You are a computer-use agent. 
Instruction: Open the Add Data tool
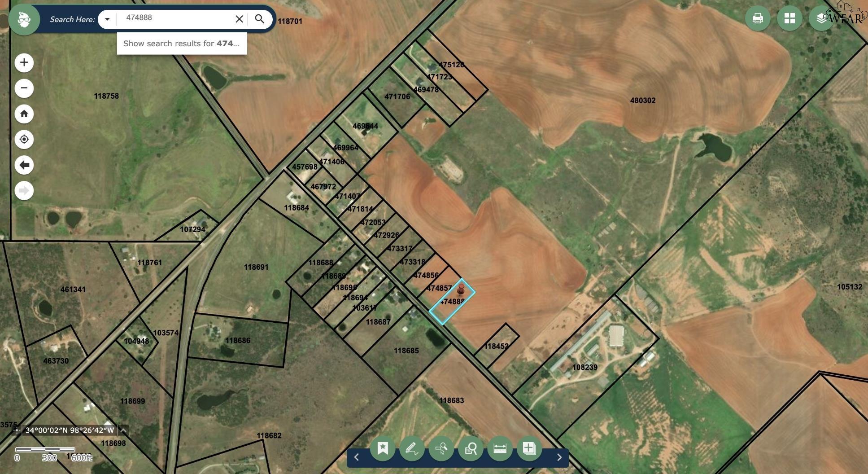click(529, 448)
